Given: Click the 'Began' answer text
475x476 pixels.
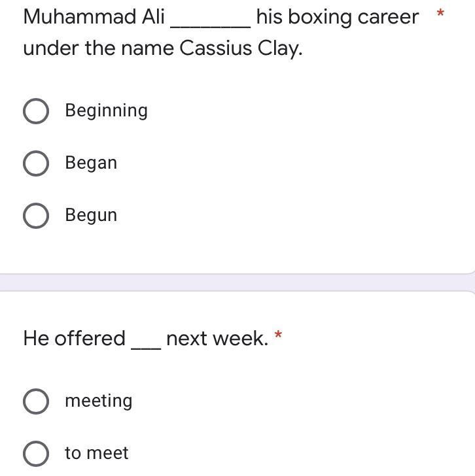Looking at the screenshot, I should (x=91, y=163).
